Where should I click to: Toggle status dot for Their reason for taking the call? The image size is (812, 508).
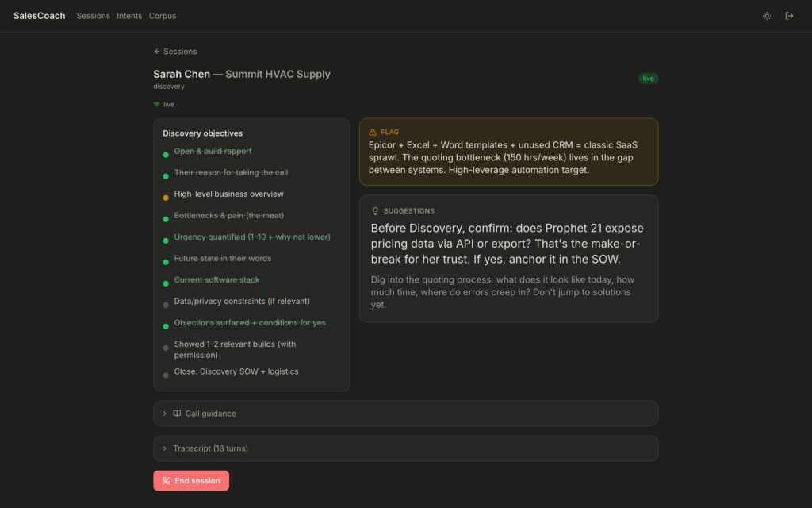(x=166, y=176)
